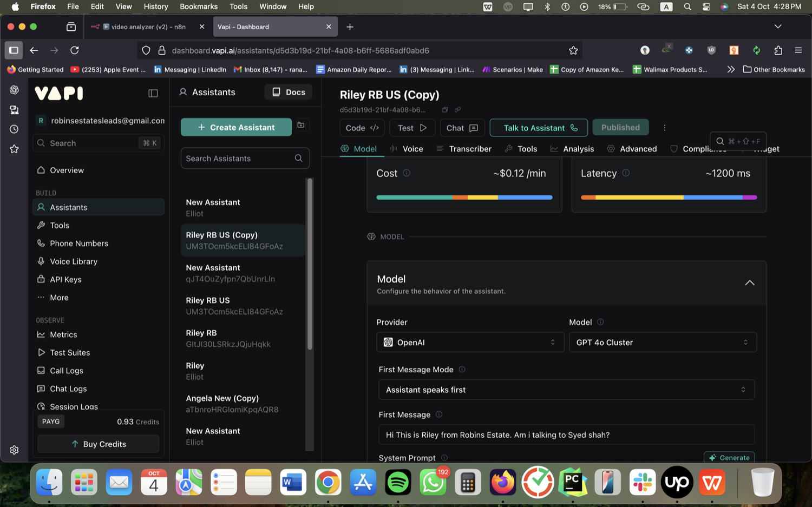Open WhatsApp from the dock
The image size is (812, 507).
433,482
